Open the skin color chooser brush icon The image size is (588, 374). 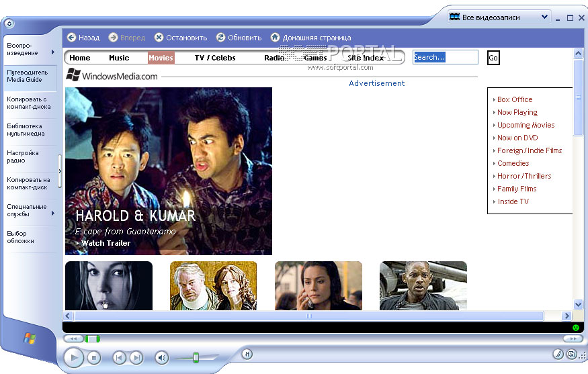[x=558, y=354]
